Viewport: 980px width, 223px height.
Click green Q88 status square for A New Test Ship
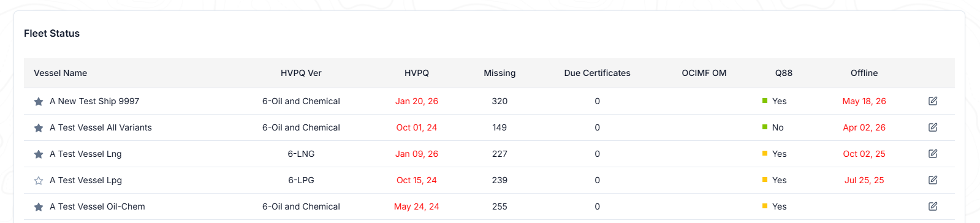765,100
